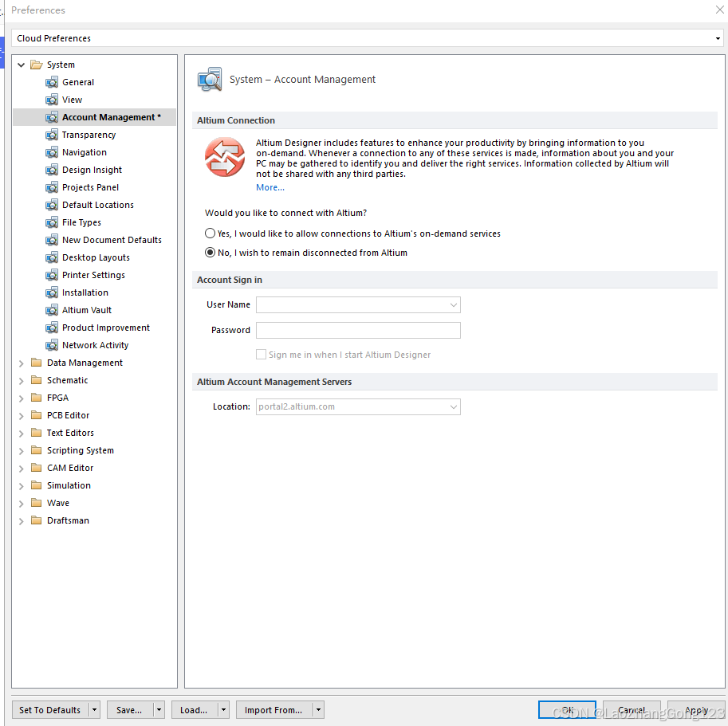Screen dimensions: 728x726
Task: Click the Set To Defaults button
Action: [x=50, y=710]
